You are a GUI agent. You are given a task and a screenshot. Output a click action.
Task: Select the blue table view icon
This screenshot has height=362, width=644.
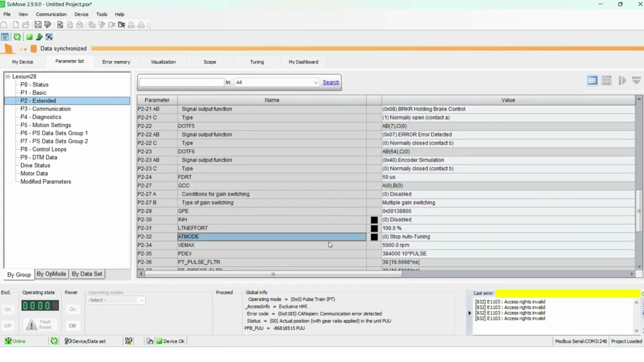pos(592,80)
